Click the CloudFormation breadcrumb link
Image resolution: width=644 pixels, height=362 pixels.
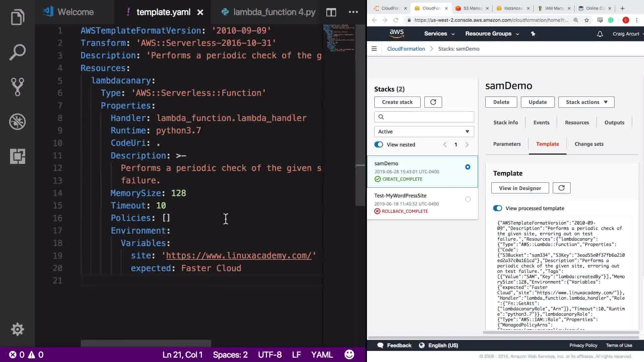point(406,49)
